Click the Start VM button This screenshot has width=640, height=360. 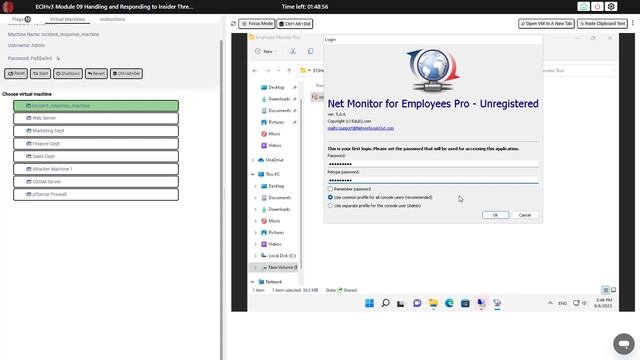pos(40,73)
